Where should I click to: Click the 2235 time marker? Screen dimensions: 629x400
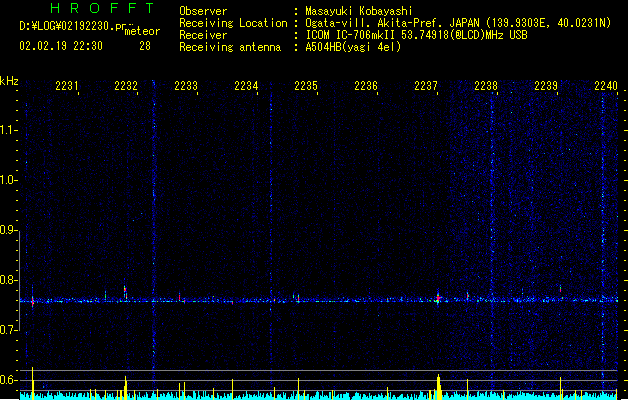pyautogui.click(x=306, y=85)
